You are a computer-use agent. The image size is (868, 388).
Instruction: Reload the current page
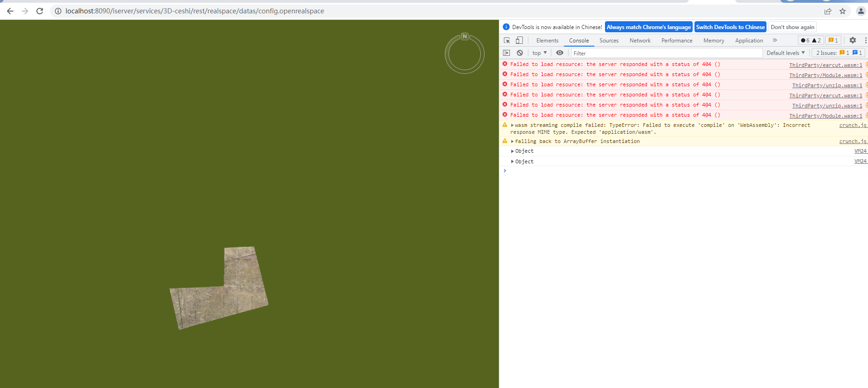click(x=40, y=11)
